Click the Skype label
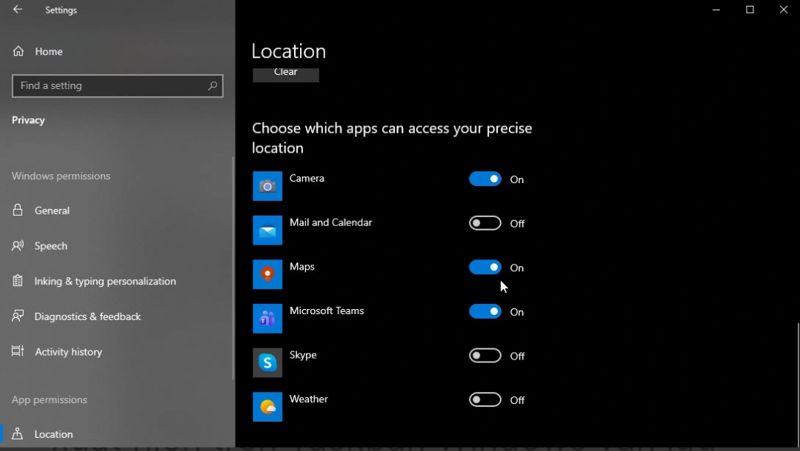 coord(303,355)
